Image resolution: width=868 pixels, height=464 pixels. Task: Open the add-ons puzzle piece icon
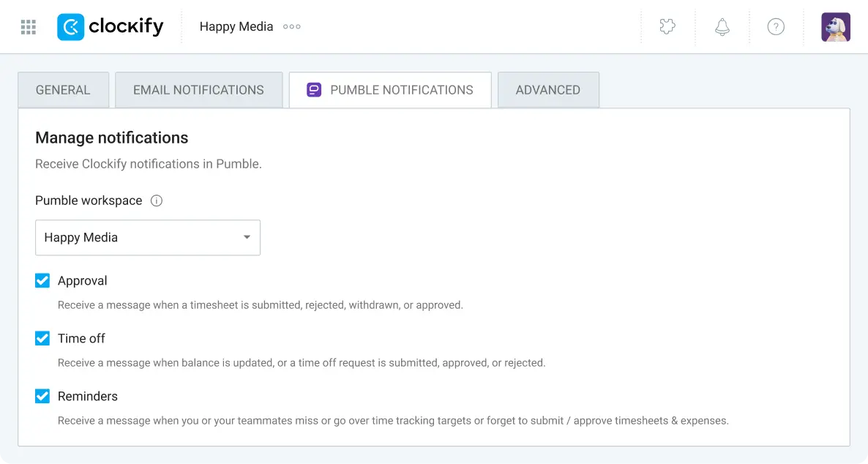click(667, 26)
